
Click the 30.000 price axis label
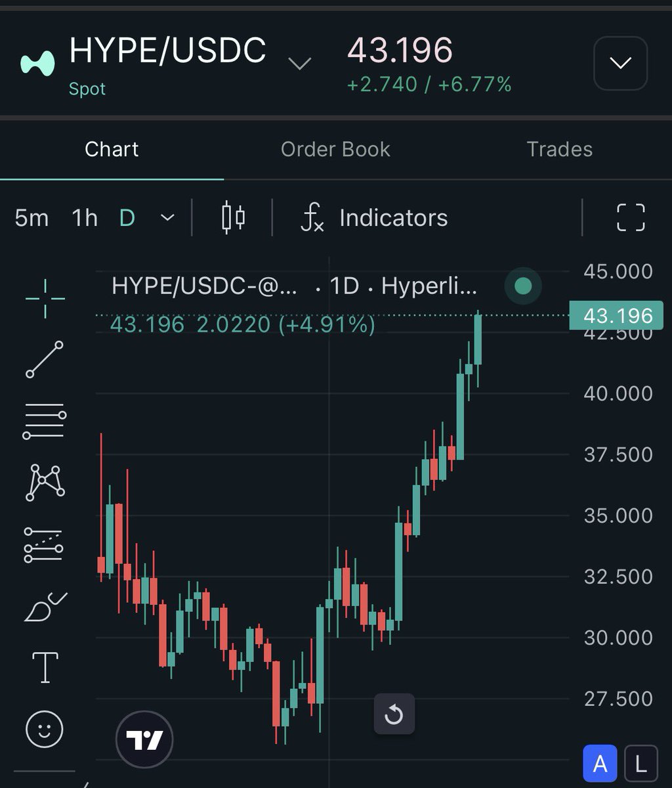[x=618, y=638]
